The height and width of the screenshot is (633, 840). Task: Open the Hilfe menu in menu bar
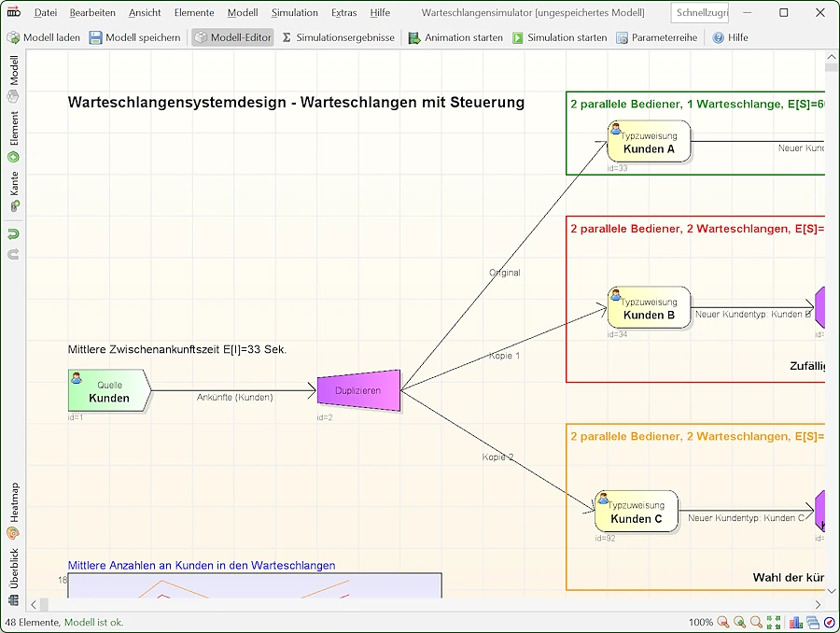pyautogui.click(x=380, y=12)
